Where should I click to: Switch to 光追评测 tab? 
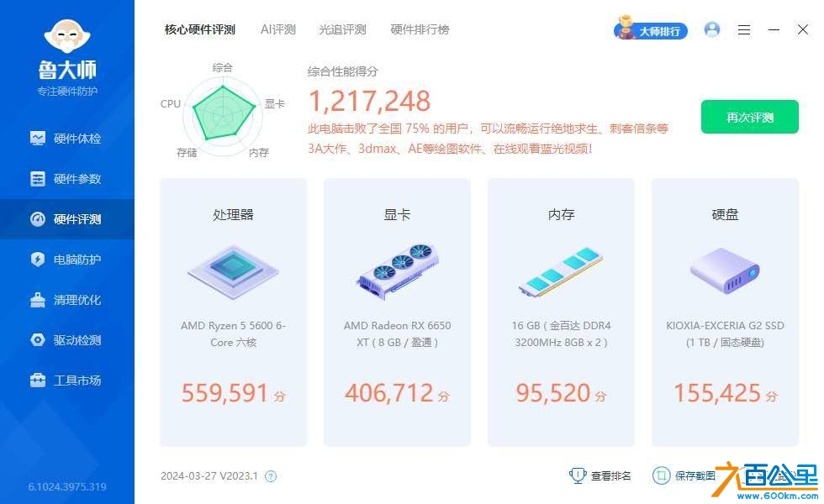(342, 29)
